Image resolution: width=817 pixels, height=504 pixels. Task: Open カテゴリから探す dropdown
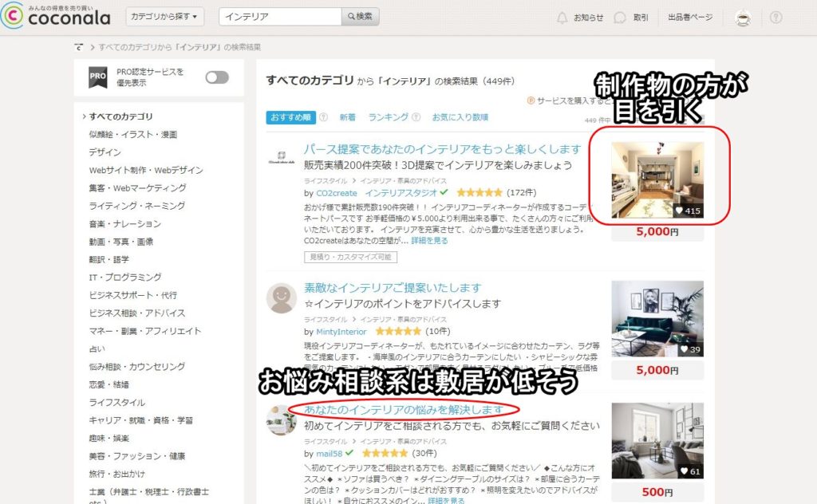pos(164,17)
